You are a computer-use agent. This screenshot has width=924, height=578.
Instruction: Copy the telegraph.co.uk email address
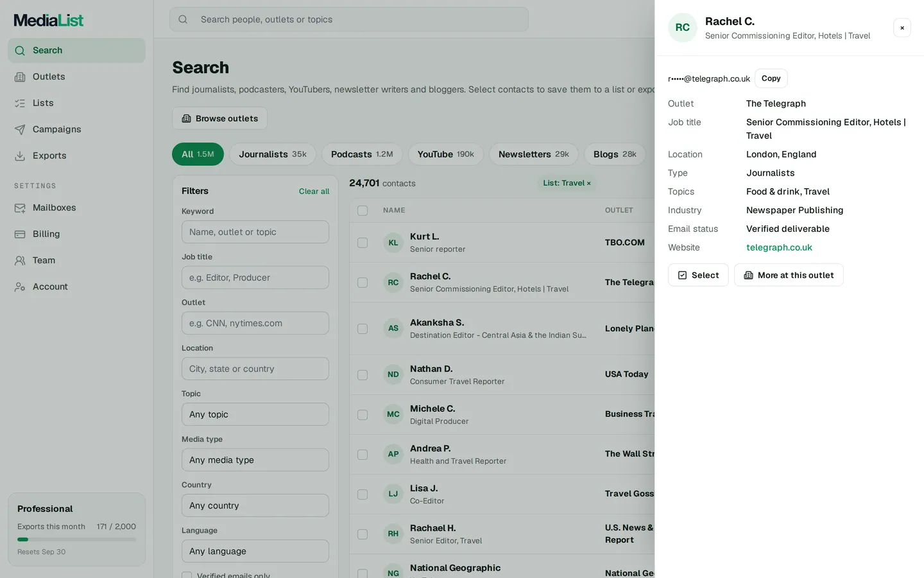[x=771, y=78]
